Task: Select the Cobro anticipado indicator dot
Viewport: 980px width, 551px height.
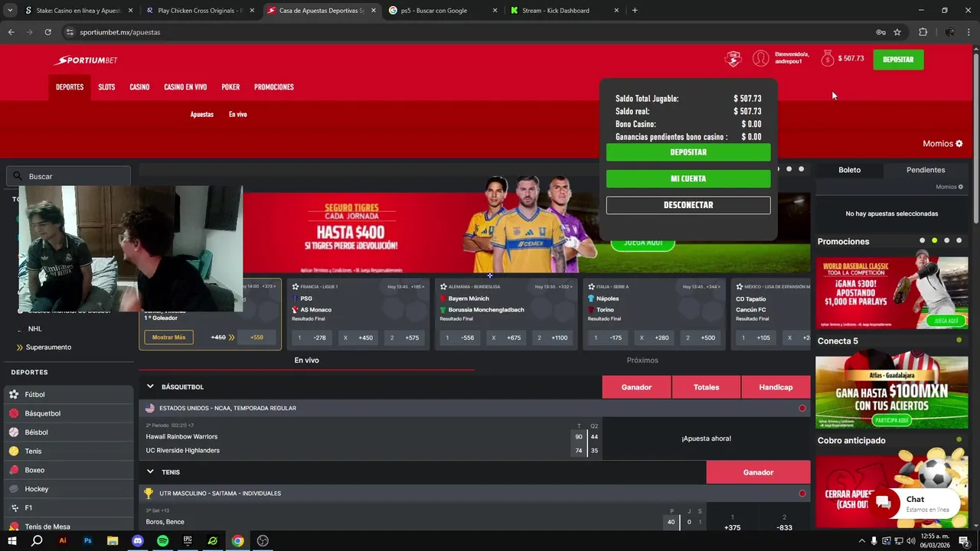Action: click(959, 440)
